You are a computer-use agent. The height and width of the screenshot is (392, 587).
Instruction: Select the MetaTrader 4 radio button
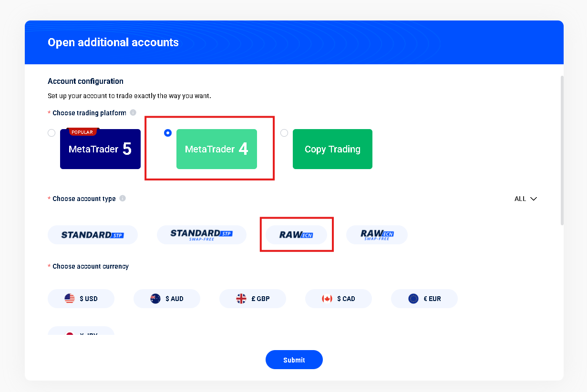(x=168, y=133)
